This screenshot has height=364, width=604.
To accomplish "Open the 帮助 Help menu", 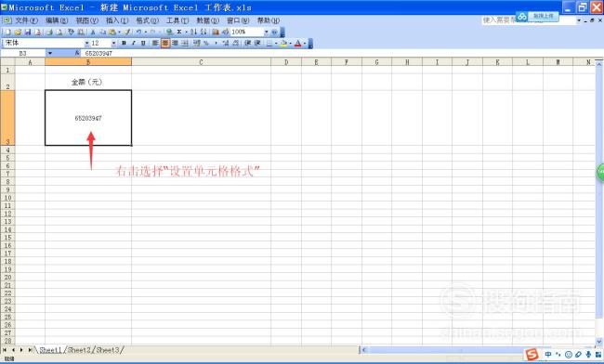I will pyautogui.click(x=269, y=20).
